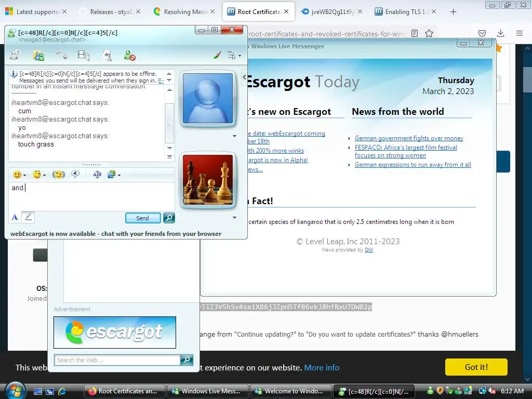Open the color scheme paintbrush icon
This screenshot has width=532, height=399.
click(217, 55)
